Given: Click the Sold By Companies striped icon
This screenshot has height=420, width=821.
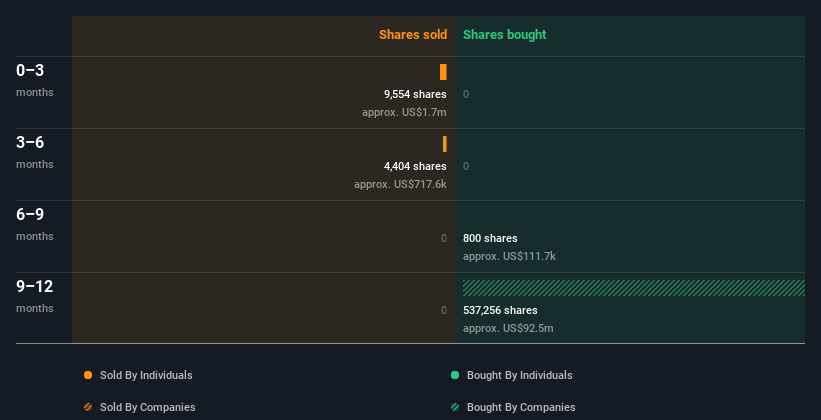Looking at the screenshot, I should (88, 407).
